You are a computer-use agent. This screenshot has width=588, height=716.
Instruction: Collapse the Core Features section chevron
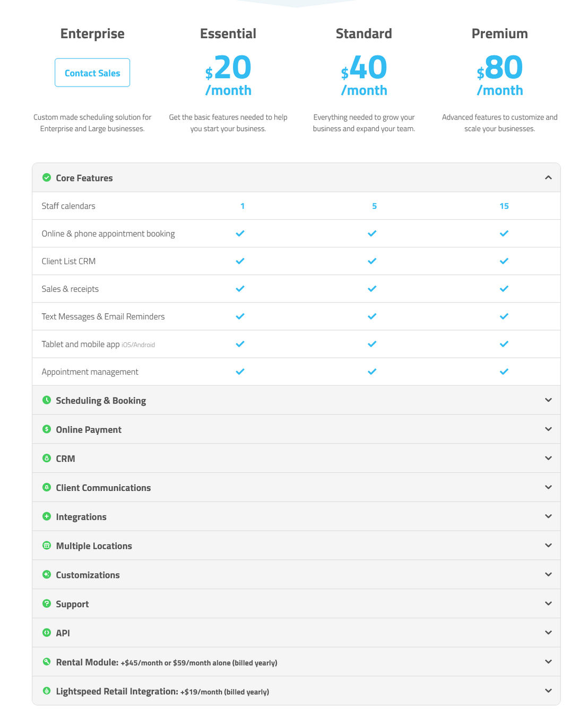tap(548, 177)
